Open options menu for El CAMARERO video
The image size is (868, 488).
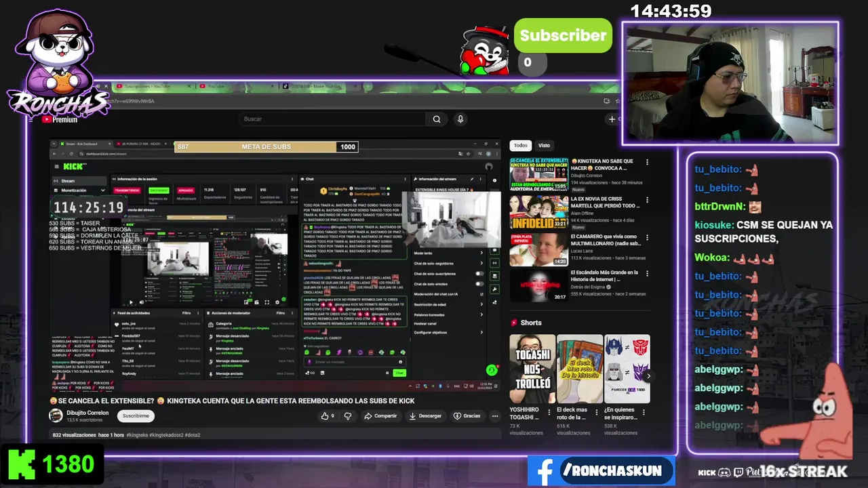coord(647,238)
